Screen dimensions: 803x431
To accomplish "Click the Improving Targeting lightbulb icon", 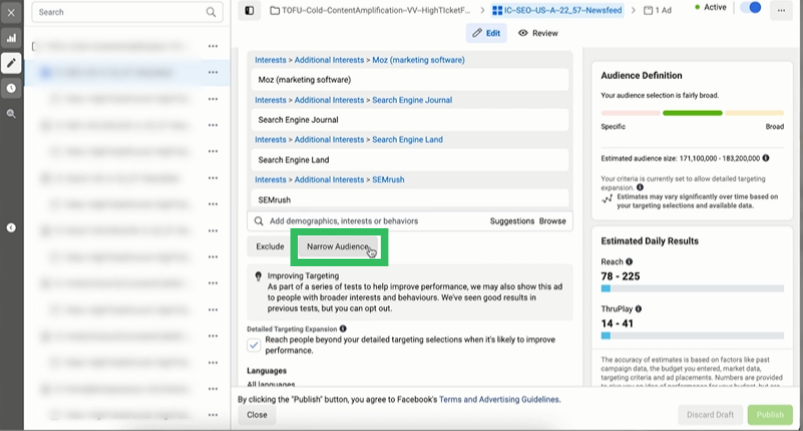I will [x=259, y=276].
